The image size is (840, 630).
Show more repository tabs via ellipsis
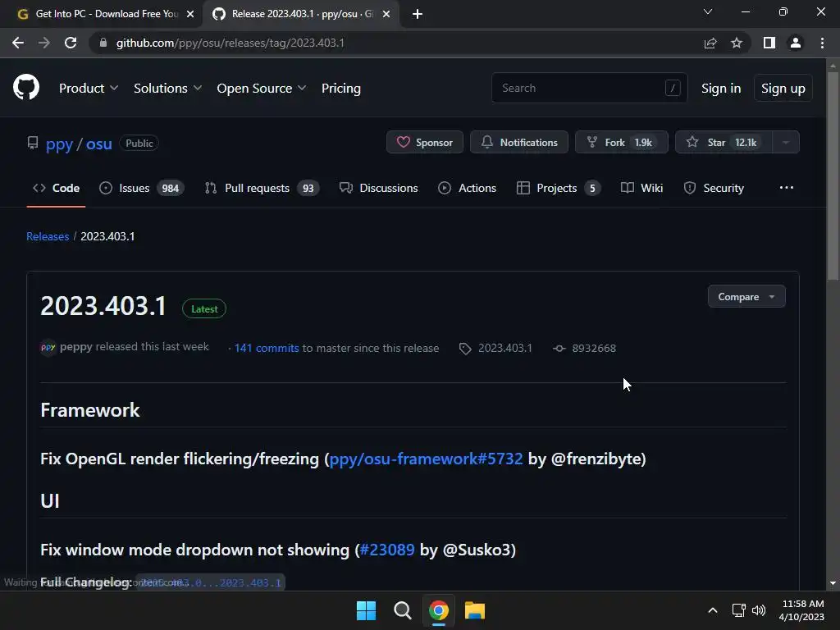pyautogui.click(x=787, y=188)
